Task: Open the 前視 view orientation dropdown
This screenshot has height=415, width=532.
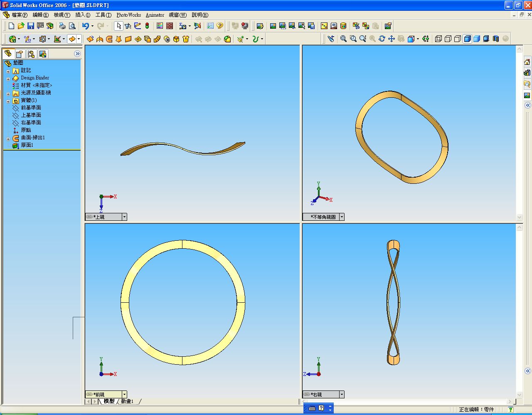Action: (x=124, y=395)
